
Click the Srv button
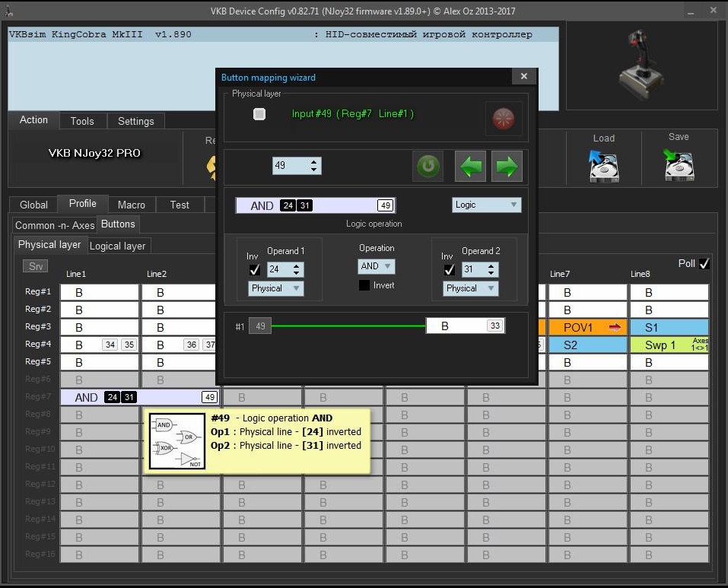tap(35, 266)
